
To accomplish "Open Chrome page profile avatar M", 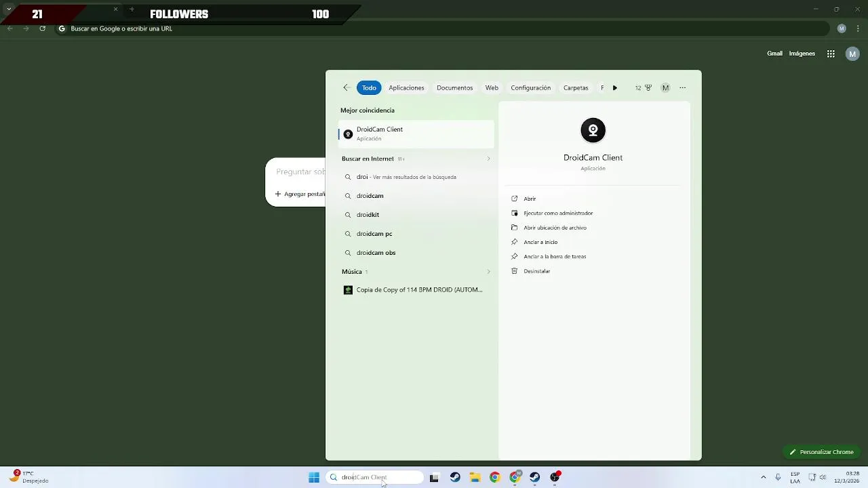I will tap(852, 54).
